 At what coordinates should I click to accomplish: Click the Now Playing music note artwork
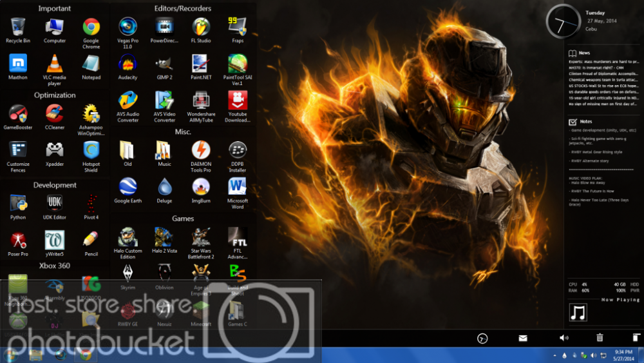(578, 313)
